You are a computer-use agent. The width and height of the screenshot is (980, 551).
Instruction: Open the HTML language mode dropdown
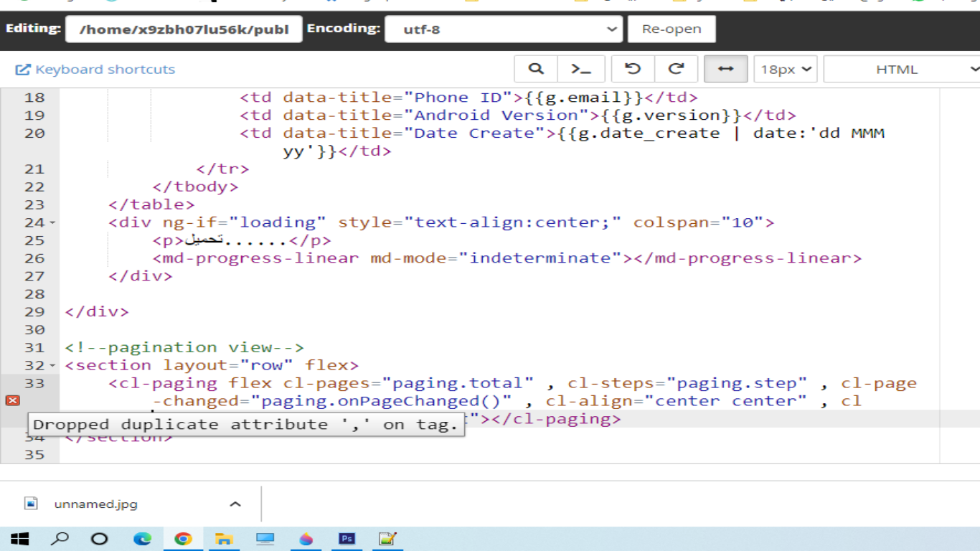(x=903, y=70)
